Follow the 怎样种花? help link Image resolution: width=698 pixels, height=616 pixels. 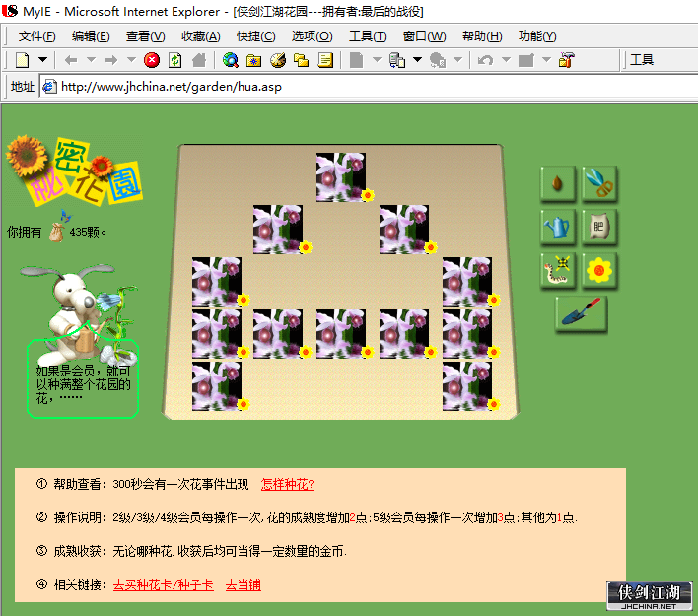click(288, 484)
